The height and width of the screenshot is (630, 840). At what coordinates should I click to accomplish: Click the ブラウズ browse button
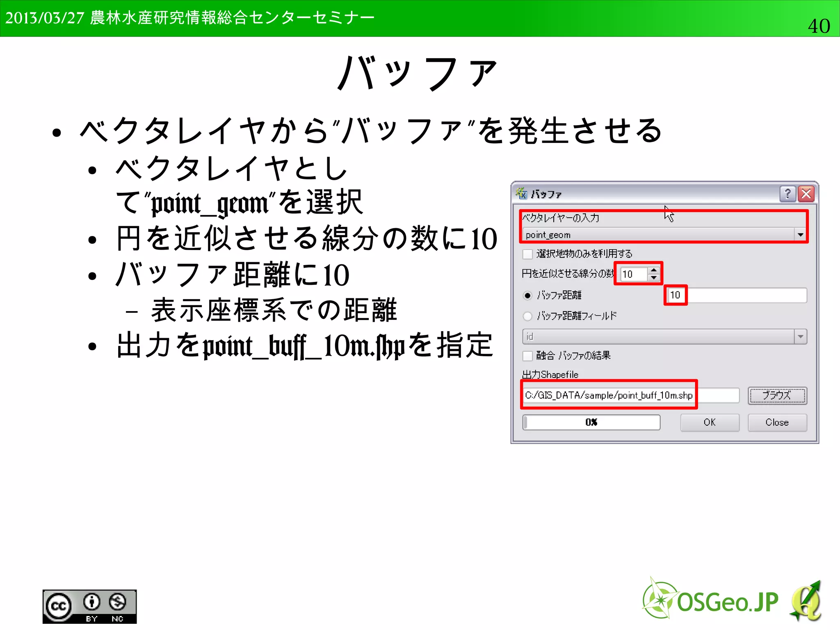777,396
